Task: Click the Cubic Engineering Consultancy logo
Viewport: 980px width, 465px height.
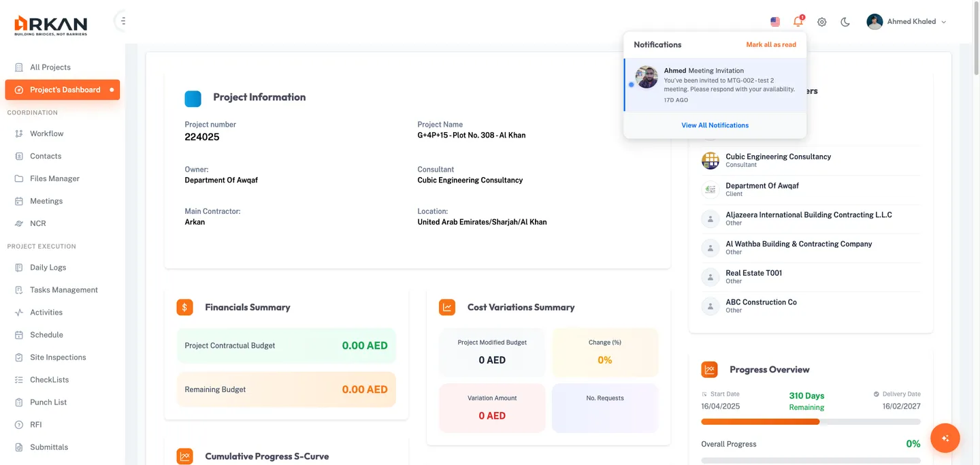Action: pos(710,161)
